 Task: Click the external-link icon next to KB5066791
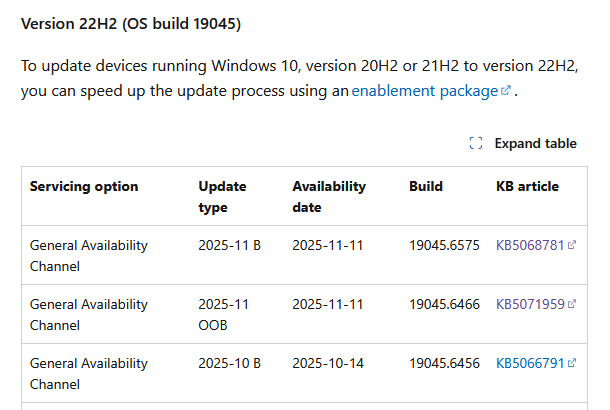pos(572,363)
